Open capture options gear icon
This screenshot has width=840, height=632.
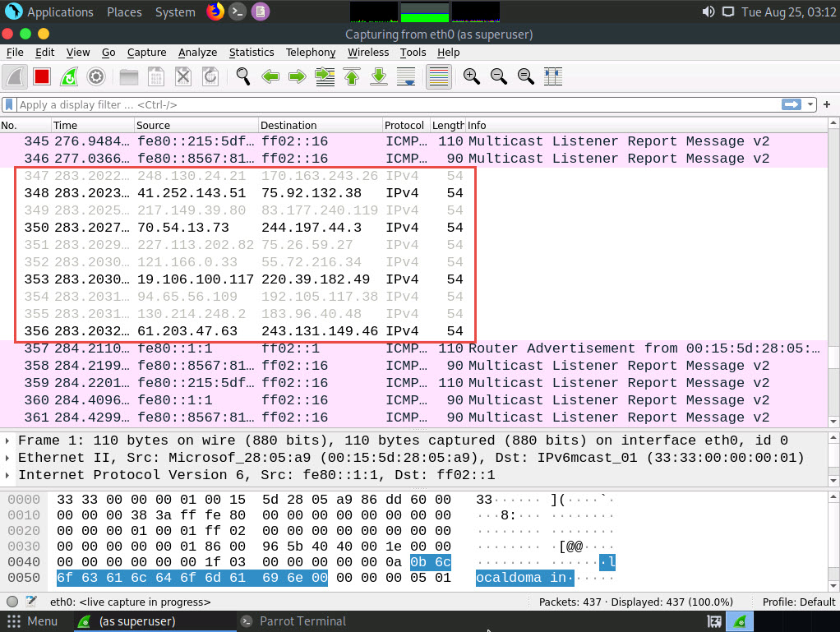96,77
